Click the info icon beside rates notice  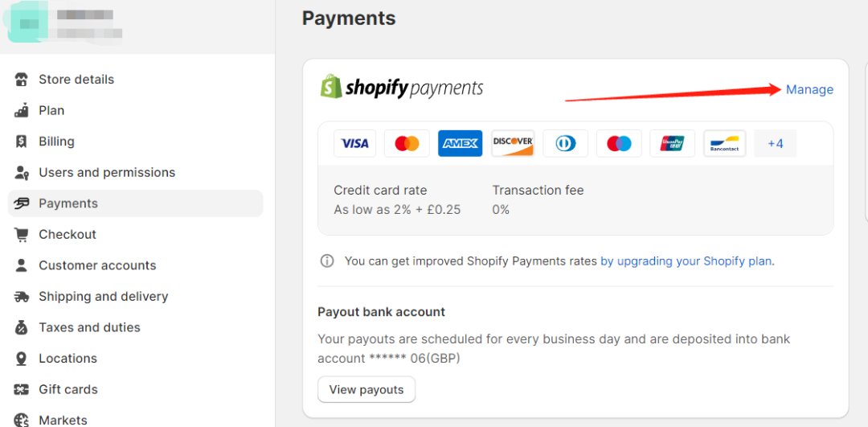click(327, 261)
